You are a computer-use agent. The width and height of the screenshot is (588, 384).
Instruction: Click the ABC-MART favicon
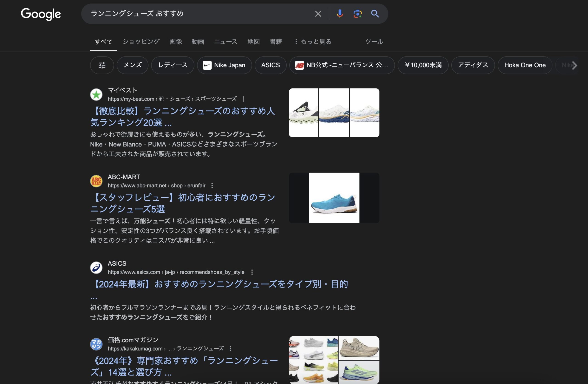[96, 181]
